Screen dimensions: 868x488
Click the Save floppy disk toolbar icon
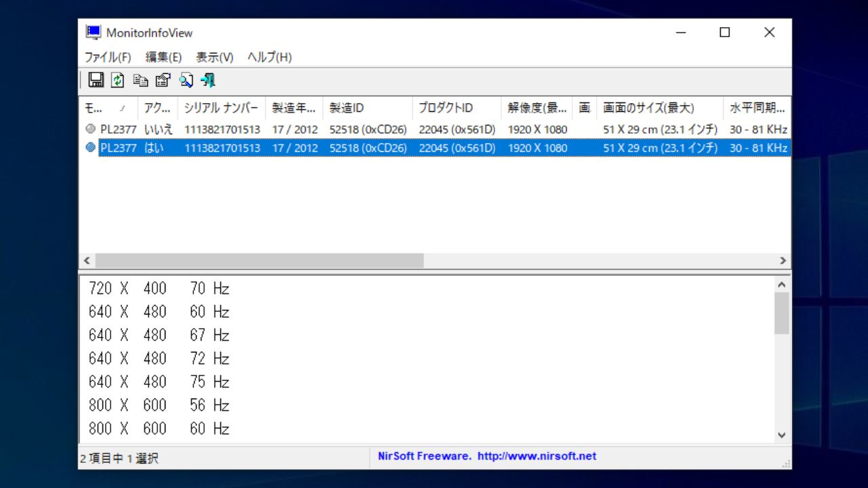96,80
